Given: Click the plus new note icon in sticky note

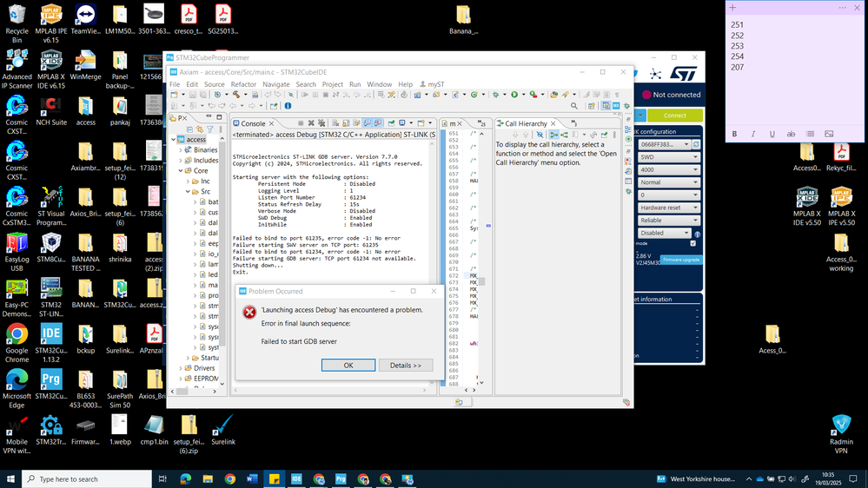Looking at the screenshot, I should coord(733,8).
